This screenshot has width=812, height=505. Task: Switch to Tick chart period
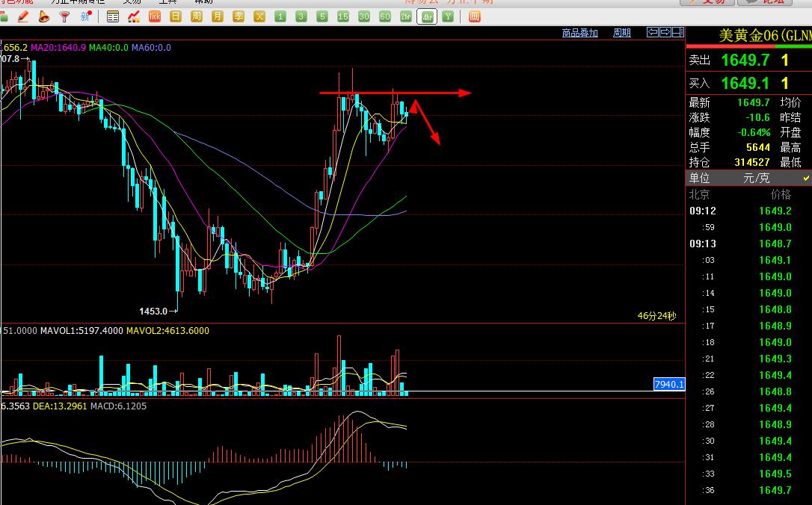154,16
